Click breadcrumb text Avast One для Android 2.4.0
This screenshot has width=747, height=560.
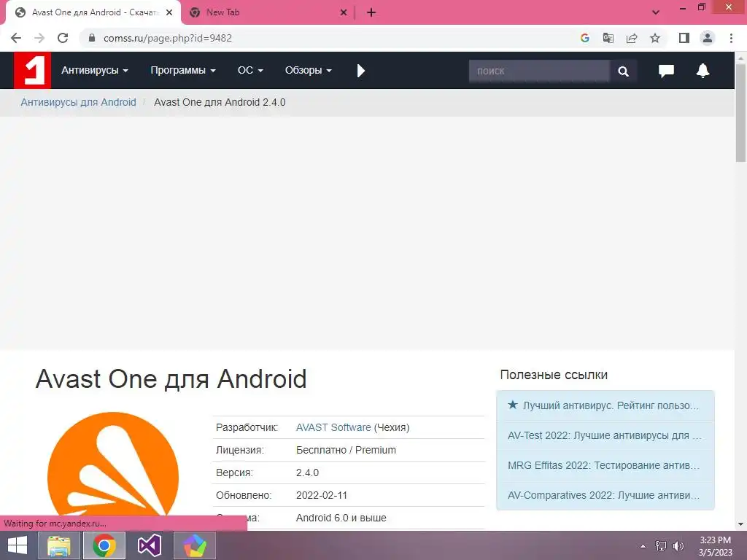[220, 102]
